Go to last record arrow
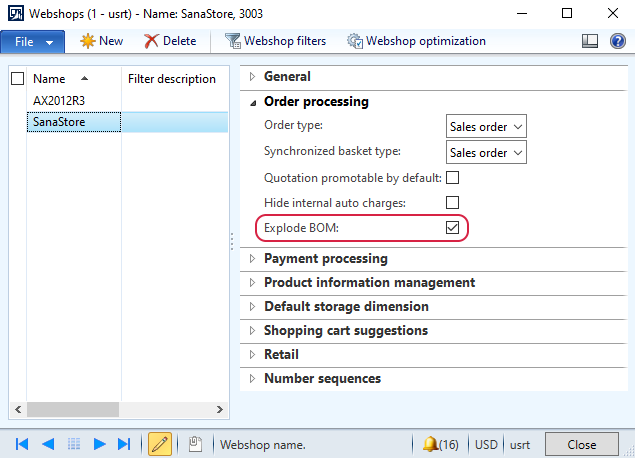 tap(124, 444)
